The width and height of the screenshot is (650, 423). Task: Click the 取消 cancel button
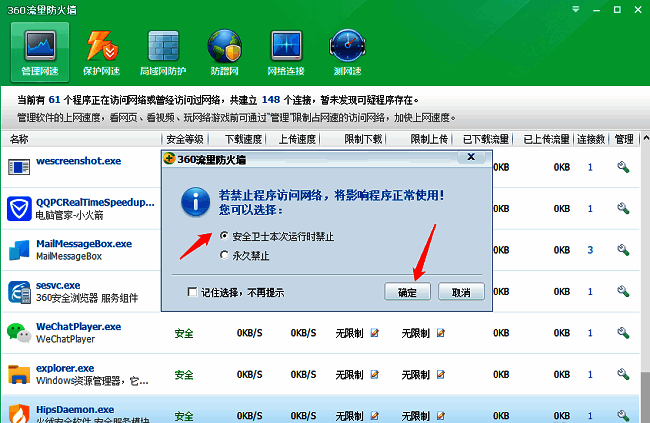(460, 292)
